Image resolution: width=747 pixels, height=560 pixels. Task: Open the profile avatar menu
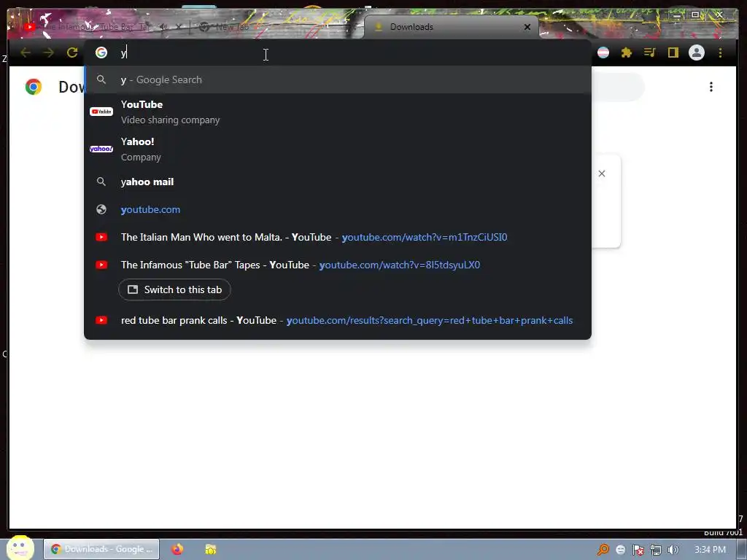pos(697,52)
